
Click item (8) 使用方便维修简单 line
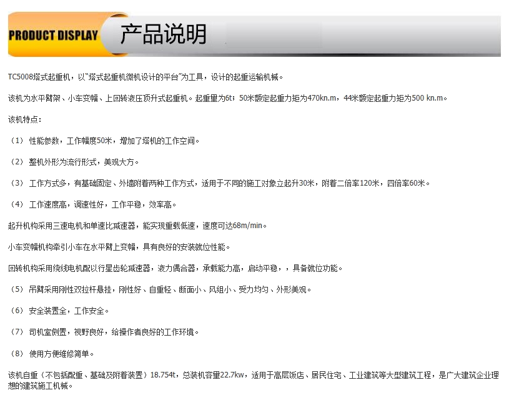(x=52, y=353)
